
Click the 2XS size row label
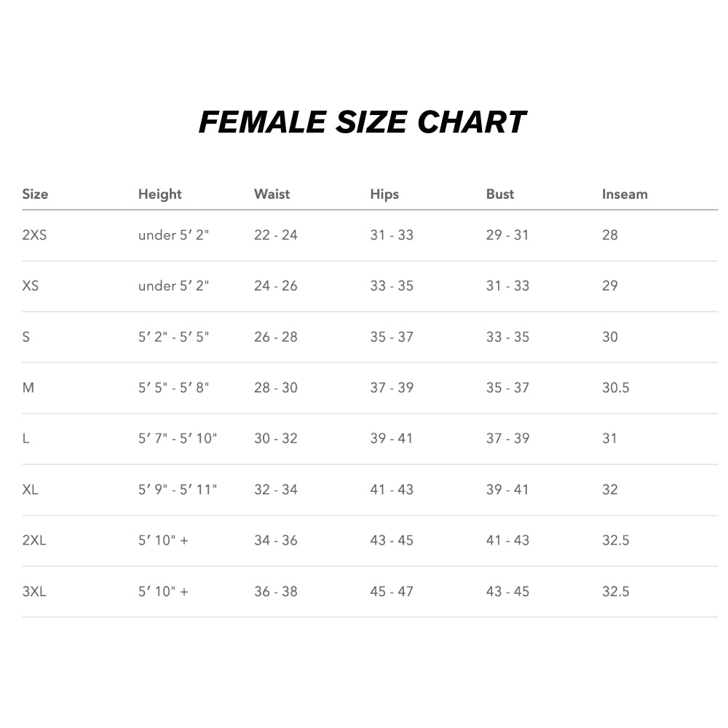[x=34, y=235]
